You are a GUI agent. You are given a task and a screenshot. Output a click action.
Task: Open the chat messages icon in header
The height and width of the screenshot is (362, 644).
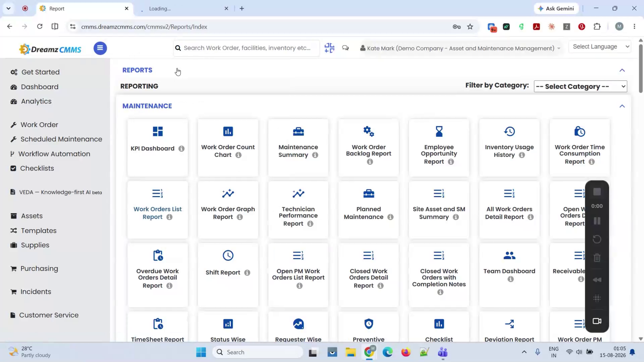[345, 48]
